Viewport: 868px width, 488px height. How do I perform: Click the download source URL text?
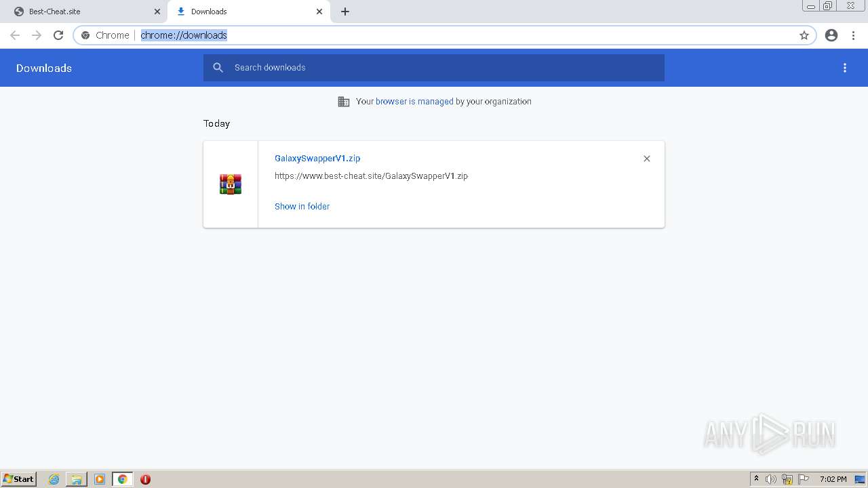tap(371, 176)
